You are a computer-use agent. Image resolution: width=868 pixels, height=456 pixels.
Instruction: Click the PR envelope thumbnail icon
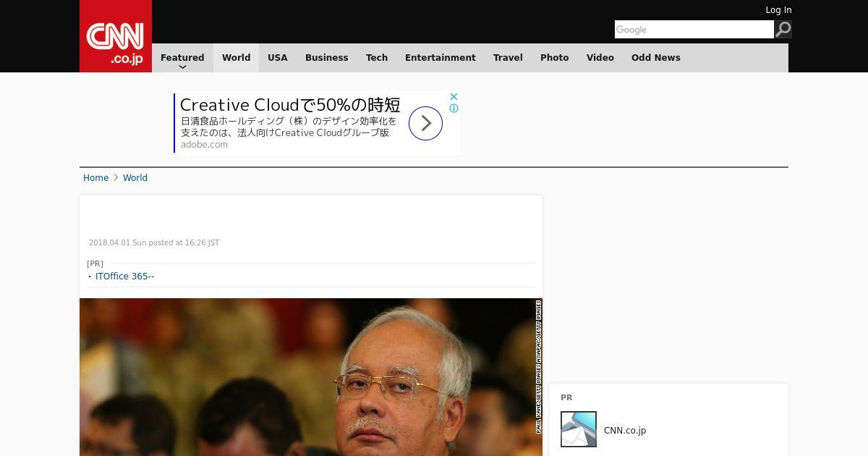point(579,429)
